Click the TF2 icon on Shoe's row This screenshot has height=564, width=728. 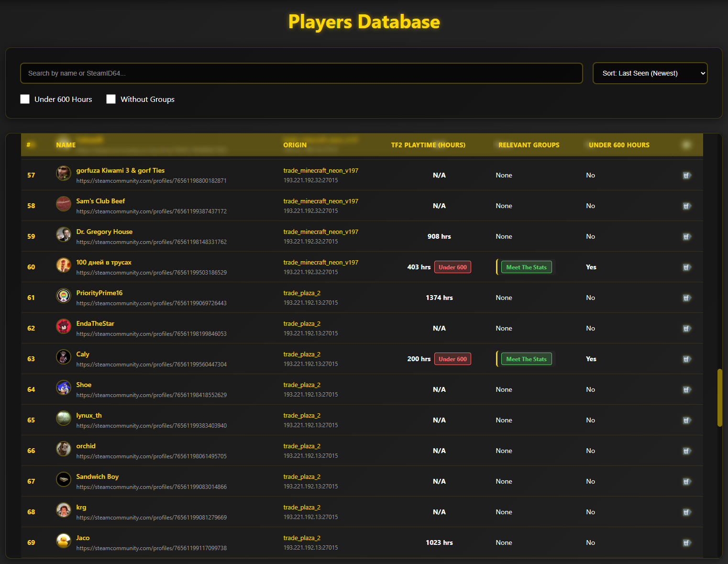point(687,389)
